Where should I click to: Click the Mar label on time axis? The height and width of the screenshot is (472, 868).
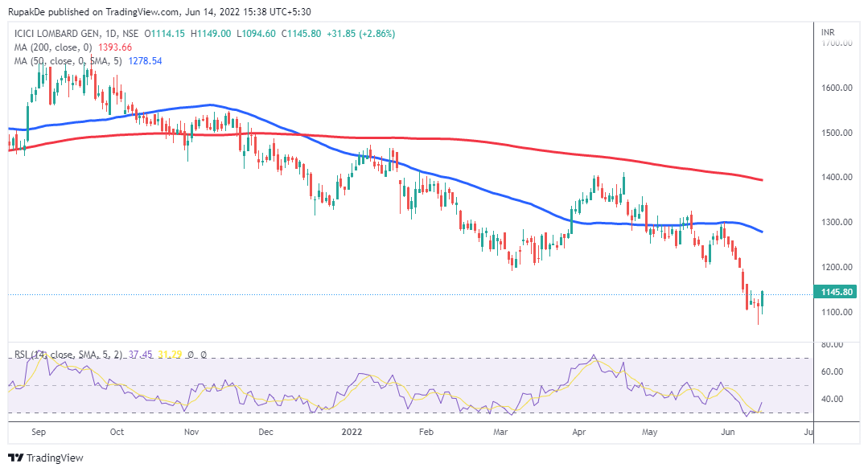[500, 432]
